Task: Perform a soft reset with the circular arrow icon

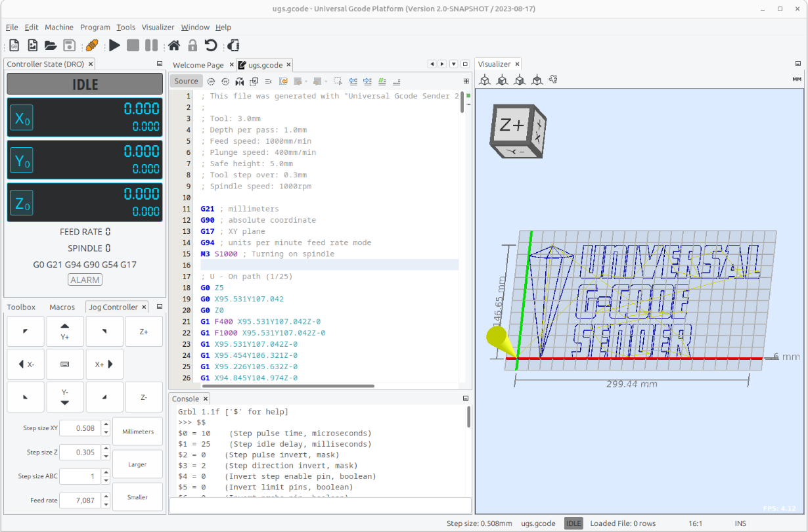Action: click(x=209, y=45)
